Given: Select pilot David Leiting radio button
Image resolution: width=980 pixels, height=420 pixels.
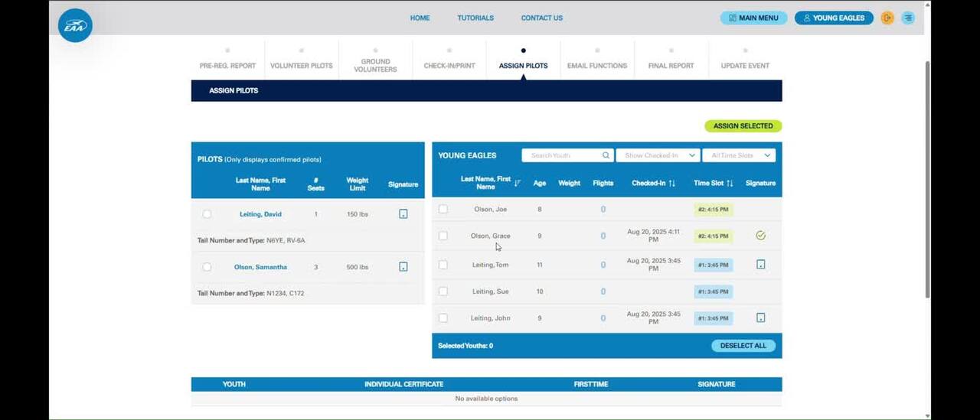Looking at the screenshot, I should coord(207,214).
